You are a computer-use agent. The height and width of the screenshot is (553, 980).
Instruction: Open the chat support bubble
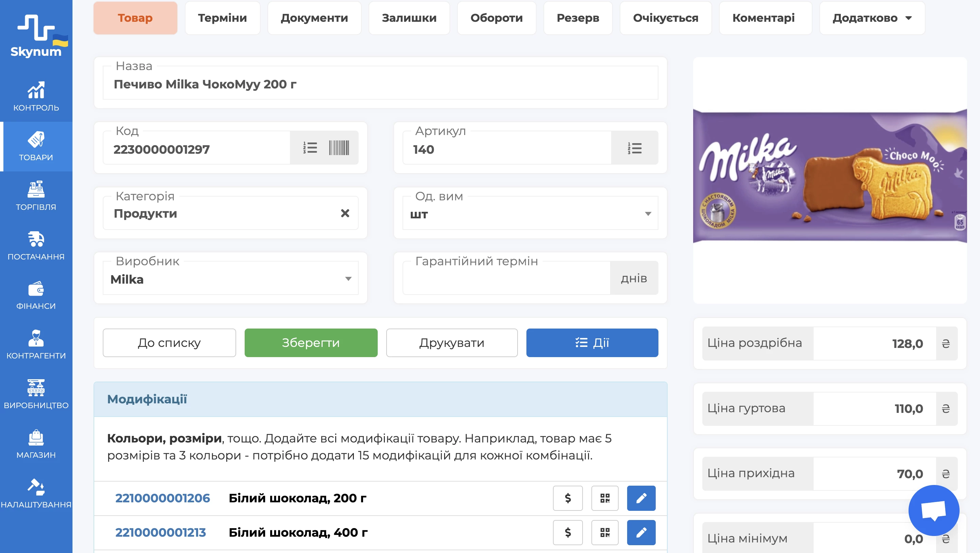point(934,510)
